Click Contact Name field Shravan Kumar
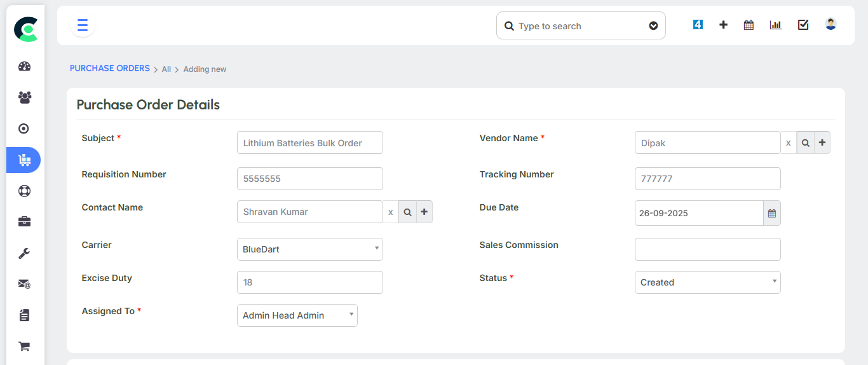Image resolution: width=868 pixels, height=365 pixels. 310,212
